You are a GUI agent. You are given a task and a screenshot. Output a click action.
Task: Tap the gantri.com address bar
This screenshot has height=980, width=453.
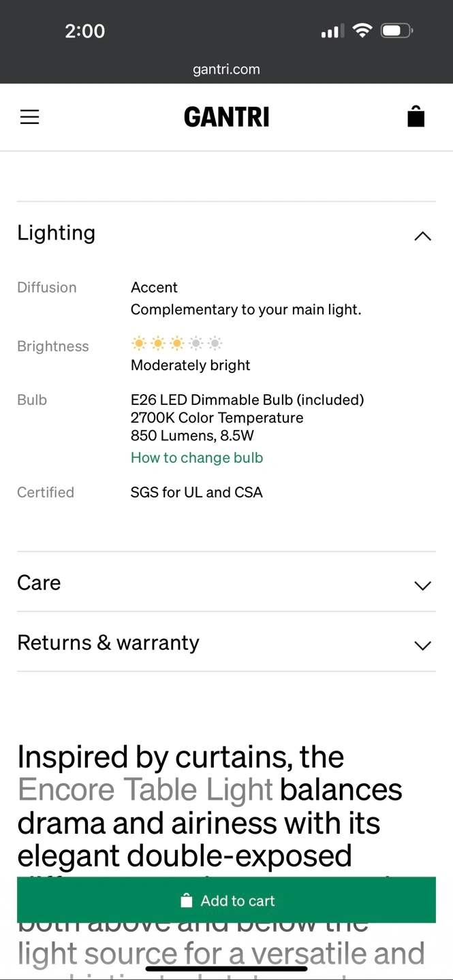(226, 69)
